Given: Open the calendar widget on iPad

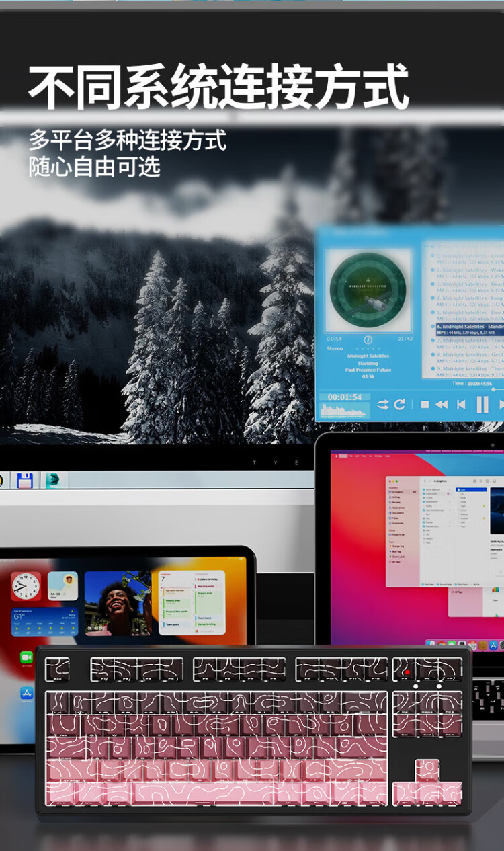Looking at the screenshot, I should pyautogui.click(x=192, y=603).
